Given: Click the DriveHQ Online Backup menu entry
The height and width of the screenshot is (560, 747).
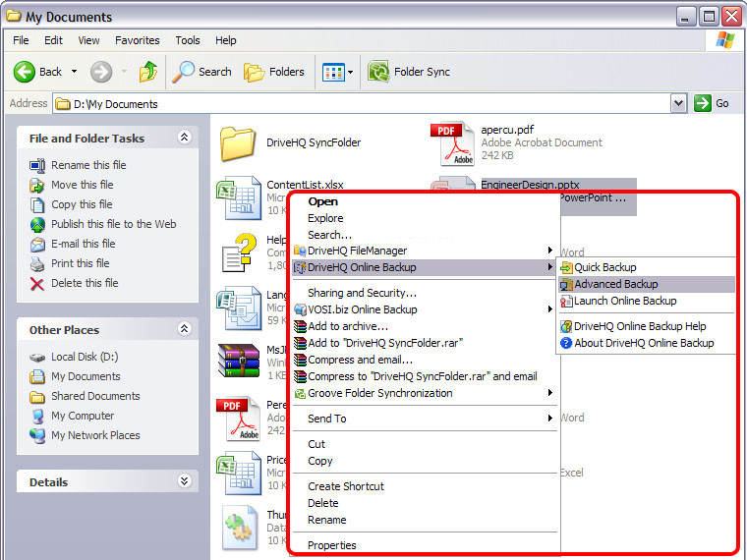Looking at the screenshot, I should pos(424,267).
